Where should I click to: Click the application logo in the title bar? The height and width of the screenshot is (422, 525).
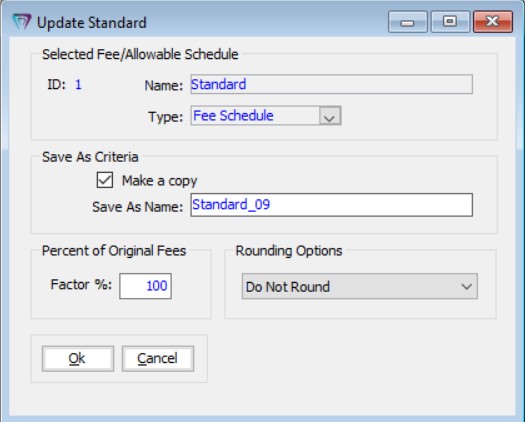pos(22,22)
